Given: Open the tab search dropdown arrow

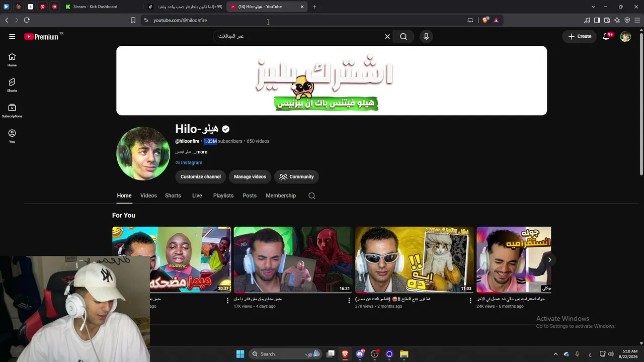Looking at the screenshot, I should tap(593, 7).
